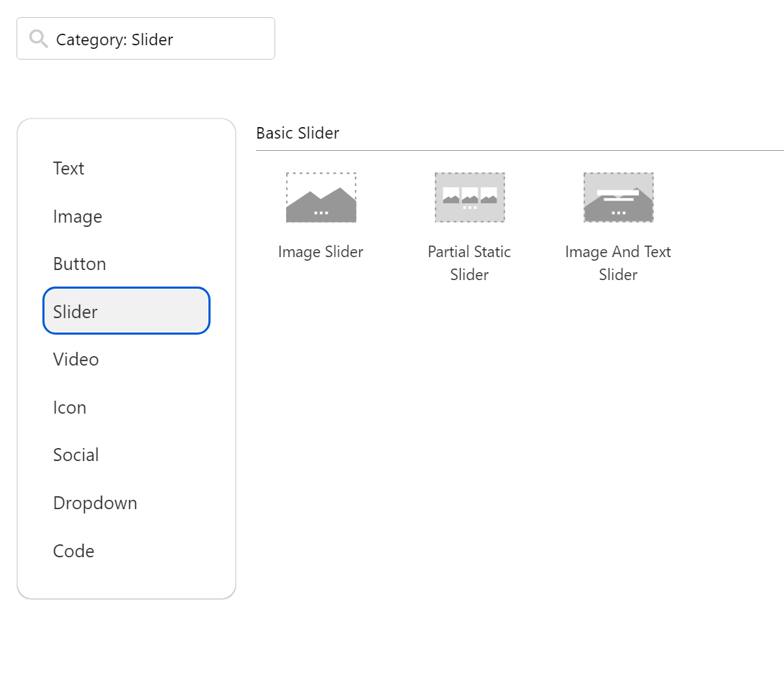
Task: Click the Image Slider text label
Action: point(321,252)
